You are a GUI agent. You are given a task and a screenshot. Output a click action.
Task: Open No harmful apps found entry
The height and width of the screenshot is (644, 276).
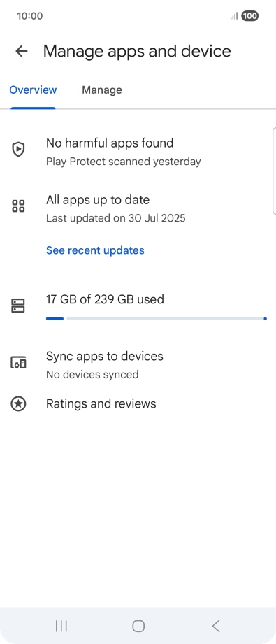pos(138,152)
